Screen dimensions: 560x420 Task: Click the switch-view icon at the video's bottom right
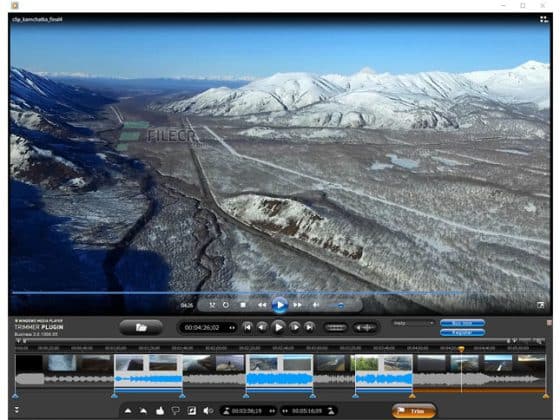[x=540, y=305]
